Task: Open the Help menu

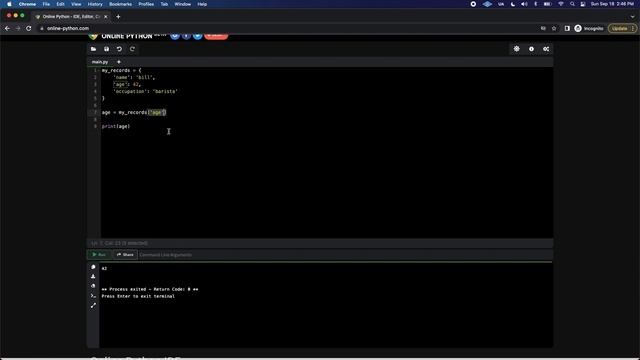Action: 202,4
